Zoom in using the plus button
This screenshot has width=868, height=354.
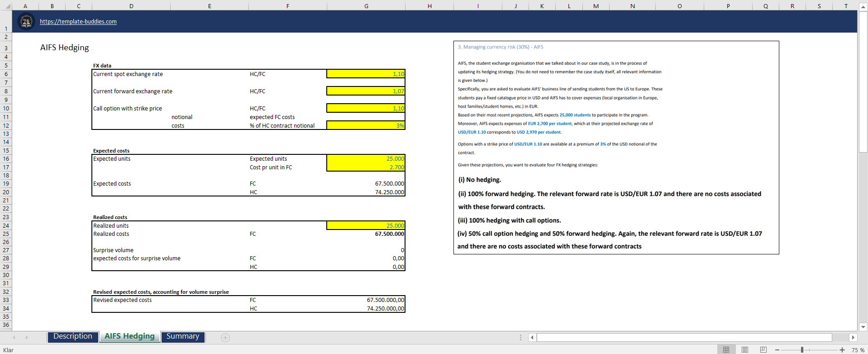pyautogui.click(x=842, y=350)
